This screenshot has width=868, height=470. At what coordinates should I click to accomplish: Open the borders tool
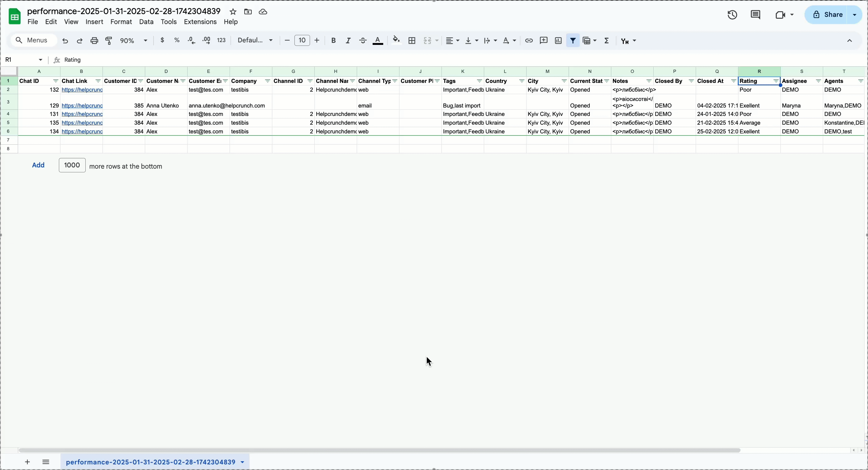[x=412, y=41]
